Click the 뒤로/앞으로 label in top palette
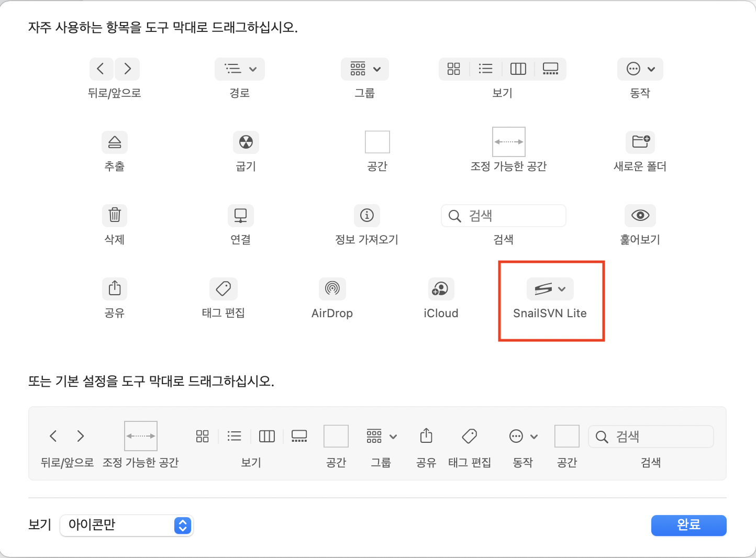Image resolution: width=756 pixels, height=558 pixels. tap(115, 93)
